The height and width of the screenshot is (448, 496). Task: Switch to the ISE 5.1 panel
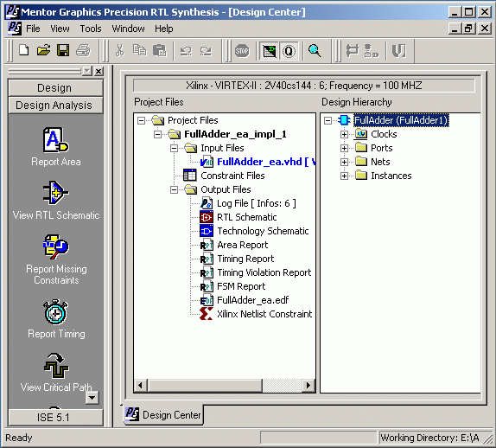click(55, 417)
